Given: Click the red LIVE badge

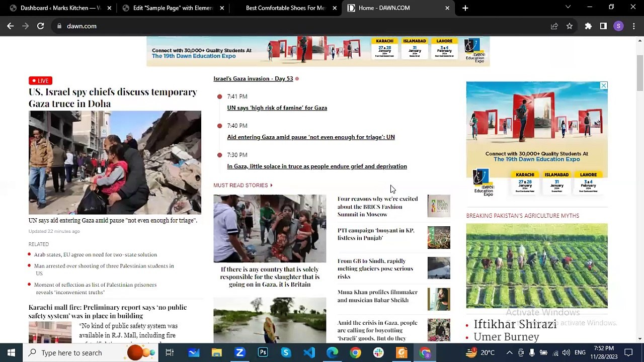Looking at the screenshot, I should [40, 80].
